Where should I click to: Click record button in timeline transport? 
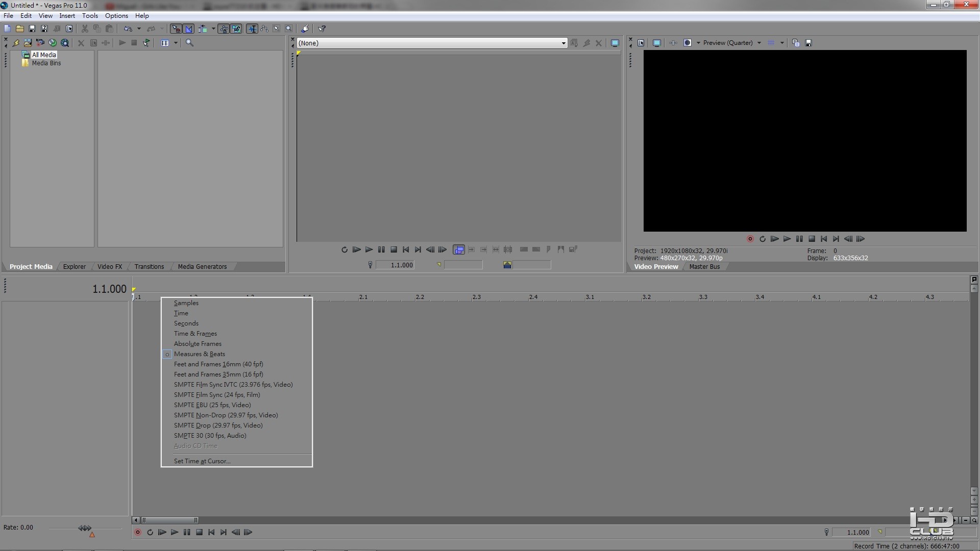tap(138, 533)
